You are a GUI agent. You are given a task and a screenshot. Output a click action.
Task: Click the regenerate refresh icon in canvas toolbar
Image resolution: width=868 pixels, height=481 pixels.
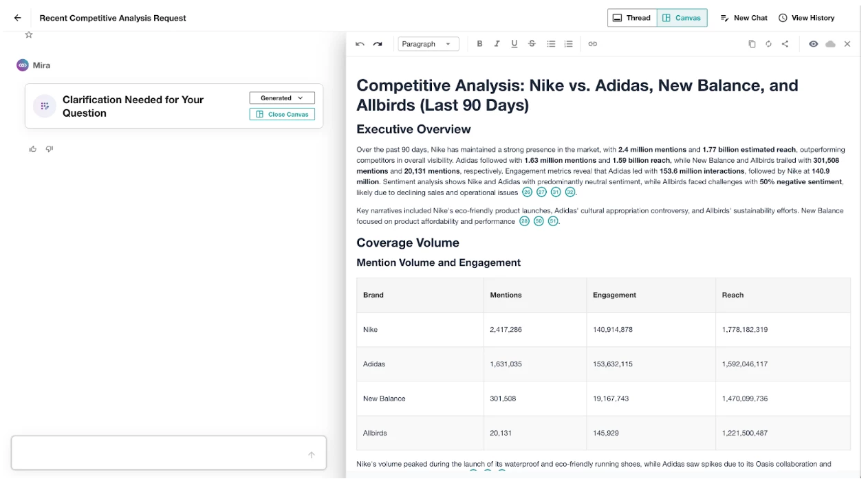tap(768, 44)
